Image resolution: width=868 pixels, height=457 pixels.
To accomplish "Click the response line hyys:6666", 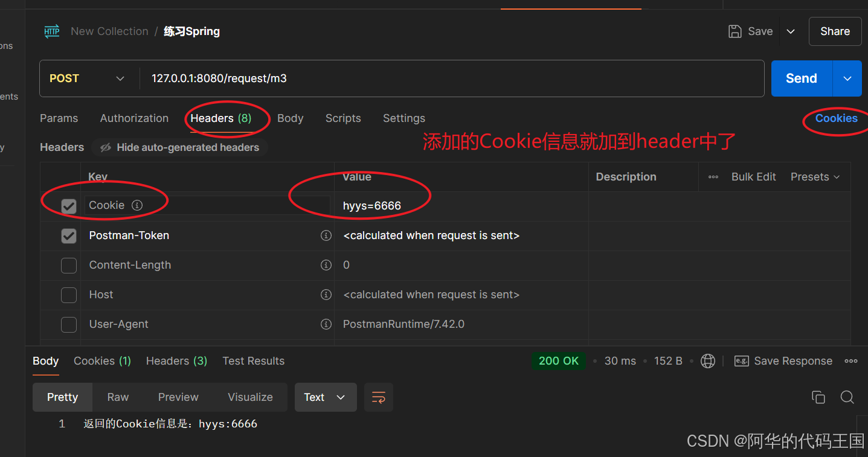I will (x=170, y=424).
